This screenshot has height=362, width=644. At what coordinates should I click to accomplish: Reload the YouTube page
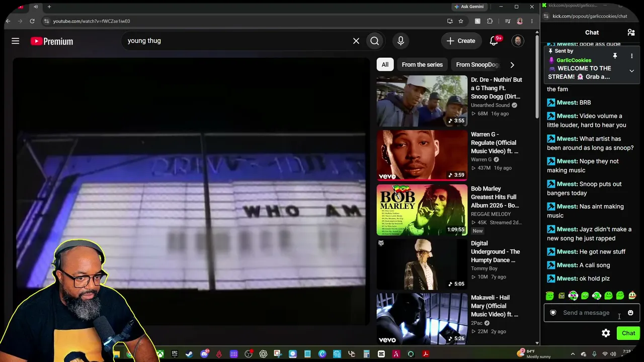pos(32,21)
